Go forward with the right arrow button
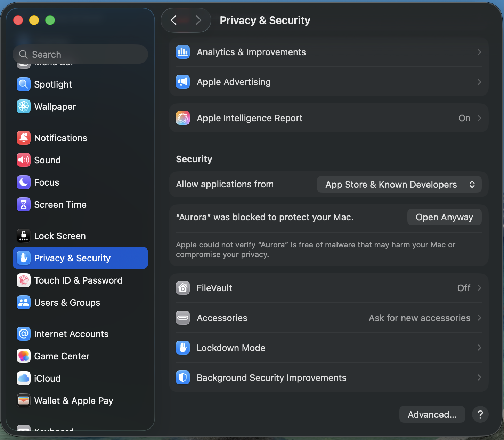 point(198,20)
